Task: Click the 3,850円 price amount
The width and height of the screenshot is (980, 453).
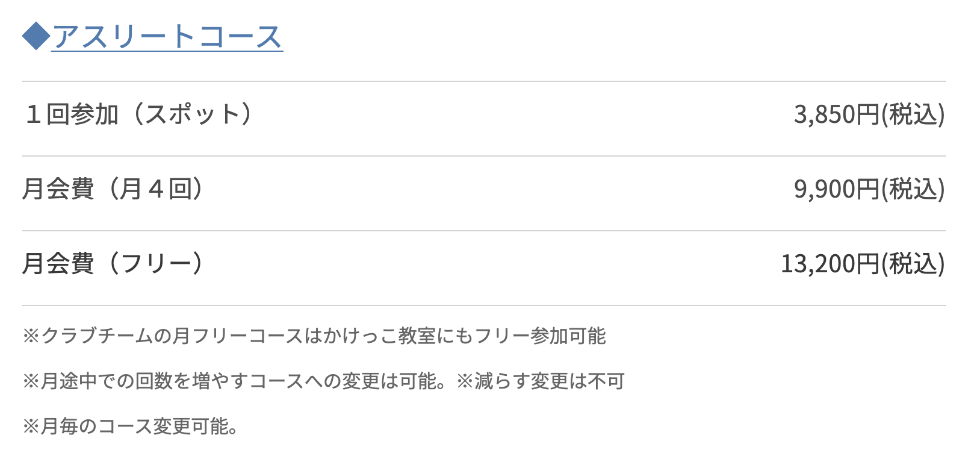Action: tap(837, 114)
